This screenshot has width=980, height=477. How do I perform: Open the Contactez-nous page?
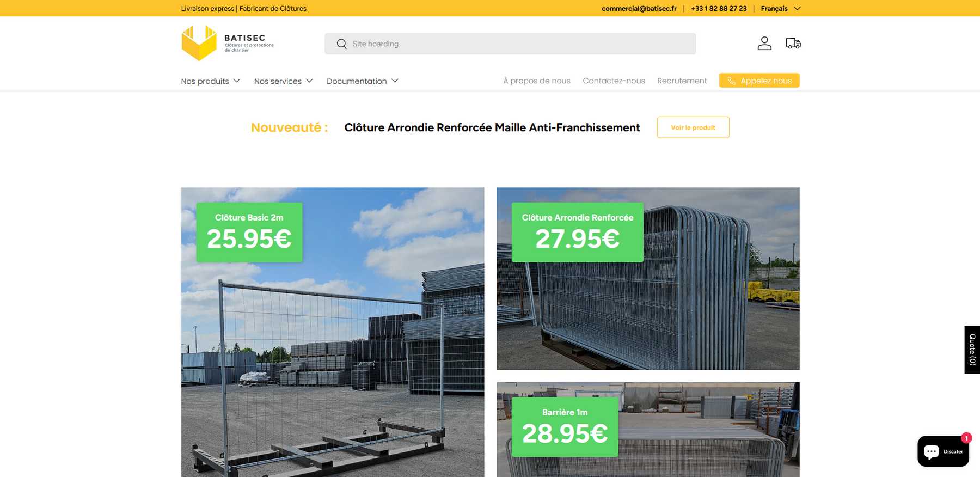614,81
